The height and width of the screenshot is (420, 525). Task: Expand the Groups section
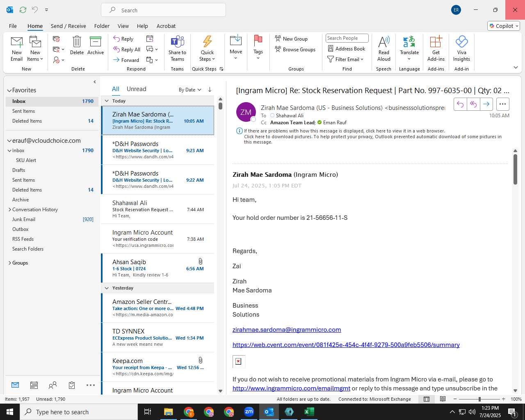click(10, 263)
